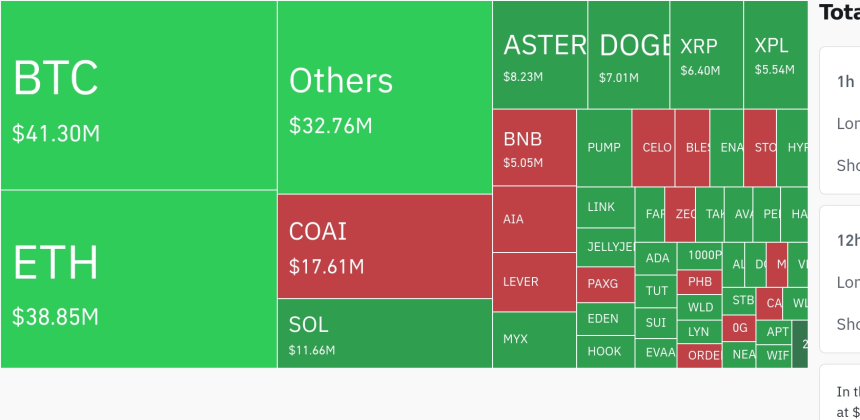Select the HOOK heatmap tile
The height and width of the screenshot is (420, 860).
tap(605, 351)
